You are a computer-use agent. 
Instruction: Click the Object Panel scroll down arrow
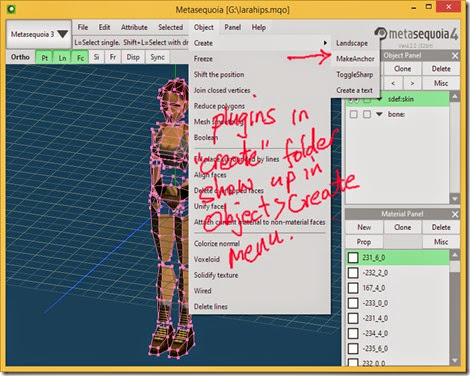(455, 199)
